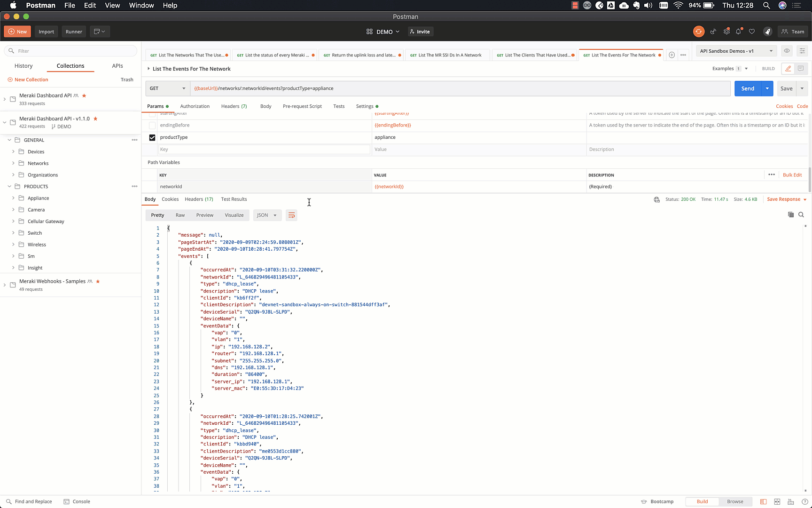The image size is (812, 508).
Task: Click the URL input field
Action: pos(423,88)
